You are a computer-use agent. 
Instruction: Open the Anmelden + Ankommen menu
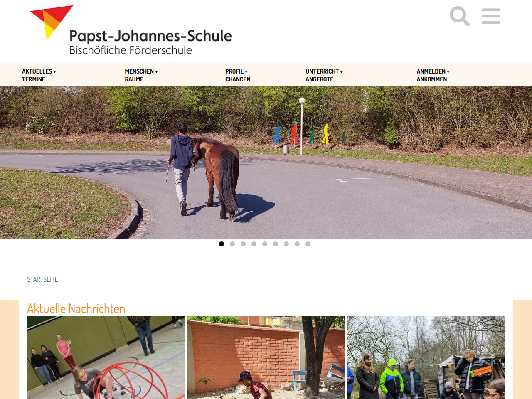433,75
